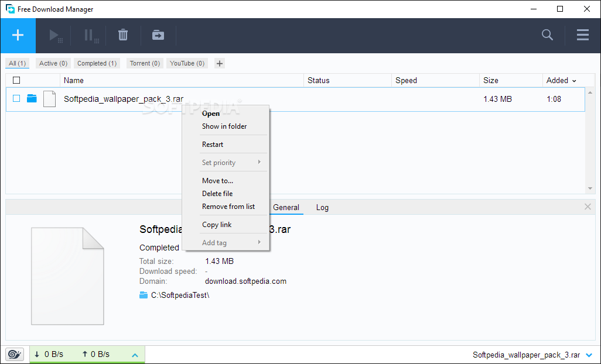Image resolution: width=601 pixels, height=364 pixels.
Task: Click the download.softpedia.com domain text
Action: pos(245,281)
